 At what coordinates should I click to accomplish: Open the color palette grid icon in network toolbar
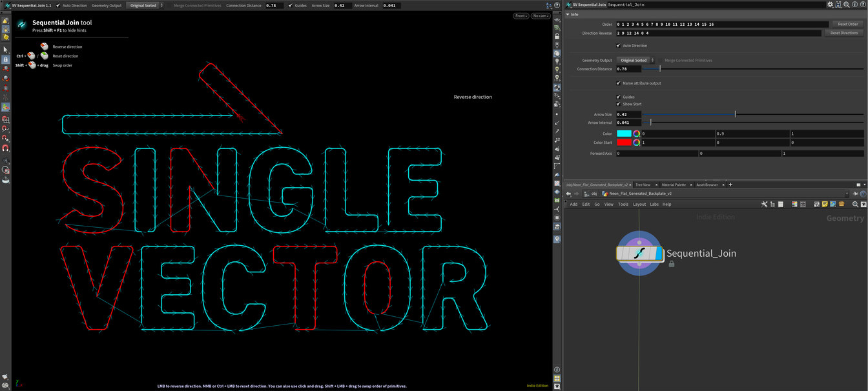(x=794, y=204)
